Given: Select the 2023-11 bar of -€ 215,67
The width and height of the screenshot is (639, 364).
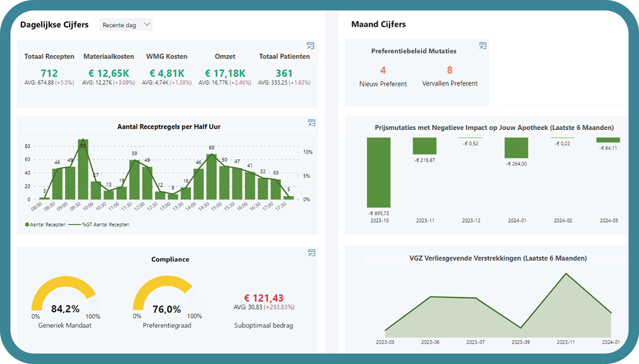Looking at the screenshot, I should 425,146.
